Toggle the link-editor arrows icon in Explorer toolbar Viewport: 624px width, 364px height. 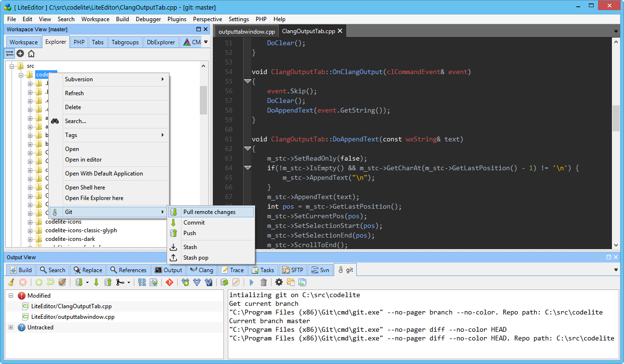click(10, 53)
